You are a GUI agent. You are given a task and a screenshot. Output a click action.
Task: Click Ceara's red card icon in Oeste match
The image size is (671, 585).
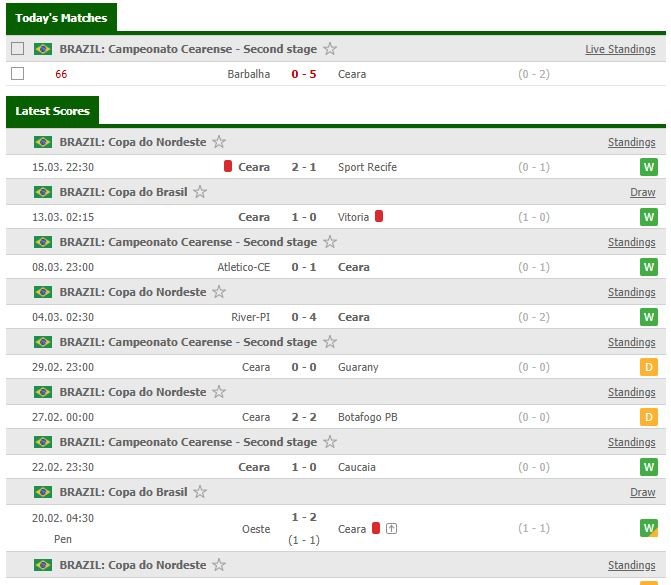(376, 528)
